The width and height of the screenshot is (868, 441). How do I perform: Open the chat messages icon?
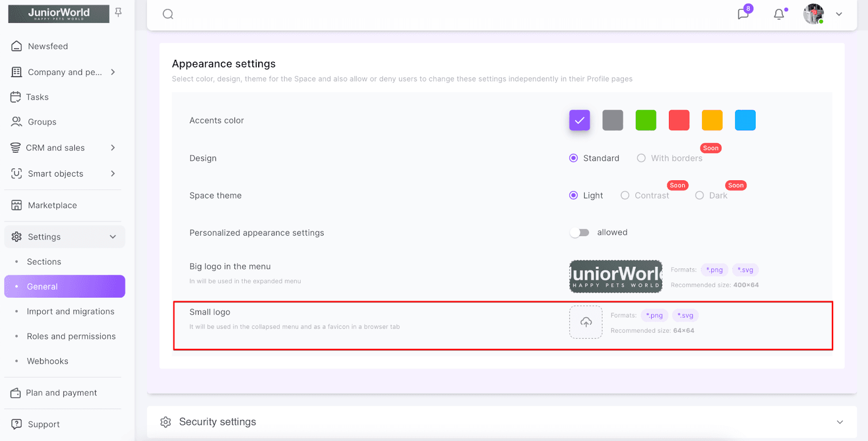tap(743, 14)
